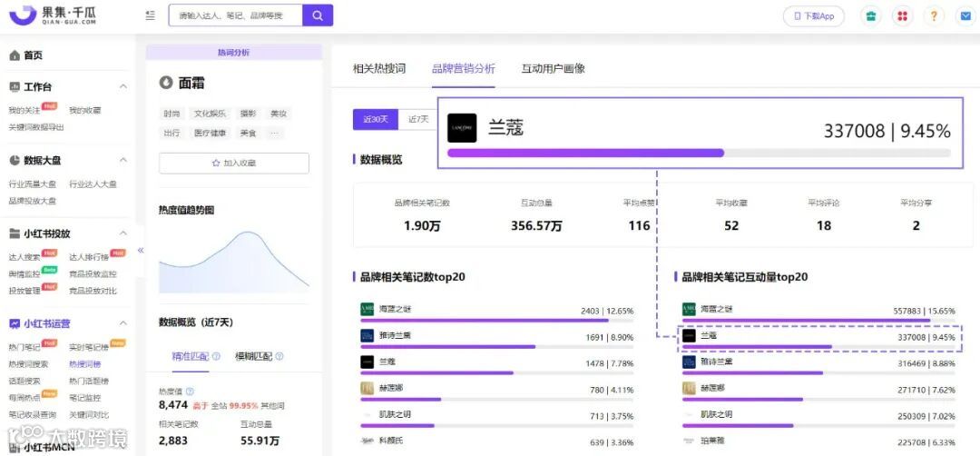Select the 近30天 time range
This screenshot has width=980, height=456.
376,119
